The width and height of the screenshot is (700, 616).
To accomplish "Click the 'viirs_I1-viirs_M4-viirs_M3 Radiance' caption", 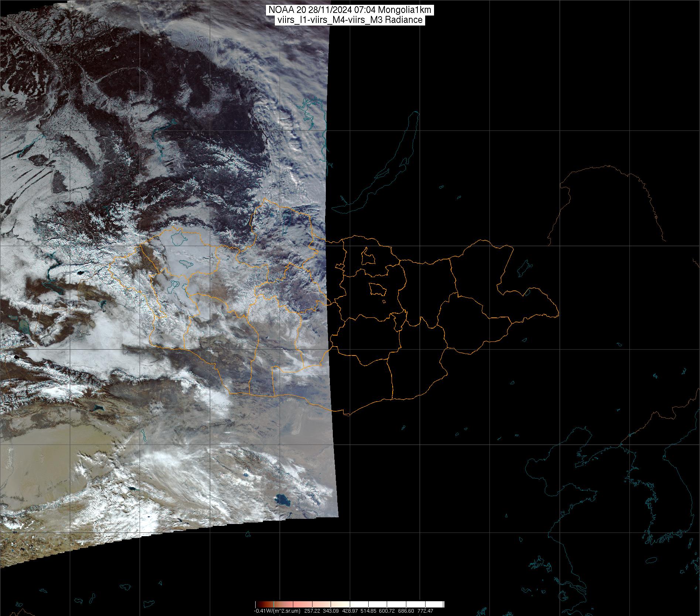I will tap(349, 20).
